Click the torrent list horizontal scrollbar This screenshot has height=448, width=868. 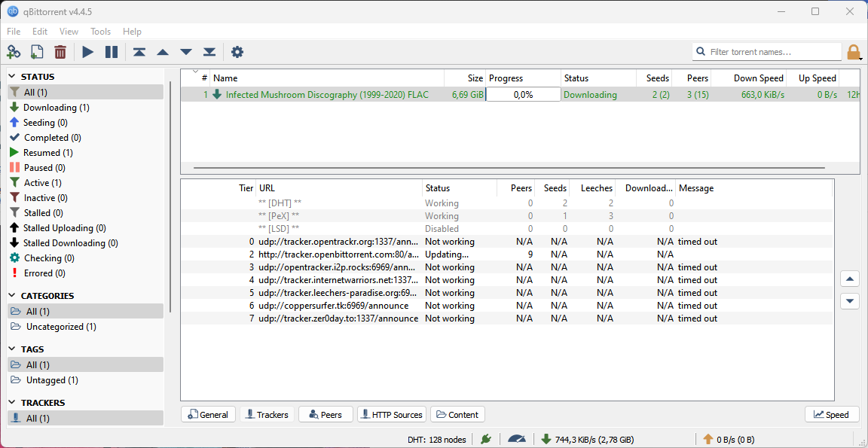point(509,168)
